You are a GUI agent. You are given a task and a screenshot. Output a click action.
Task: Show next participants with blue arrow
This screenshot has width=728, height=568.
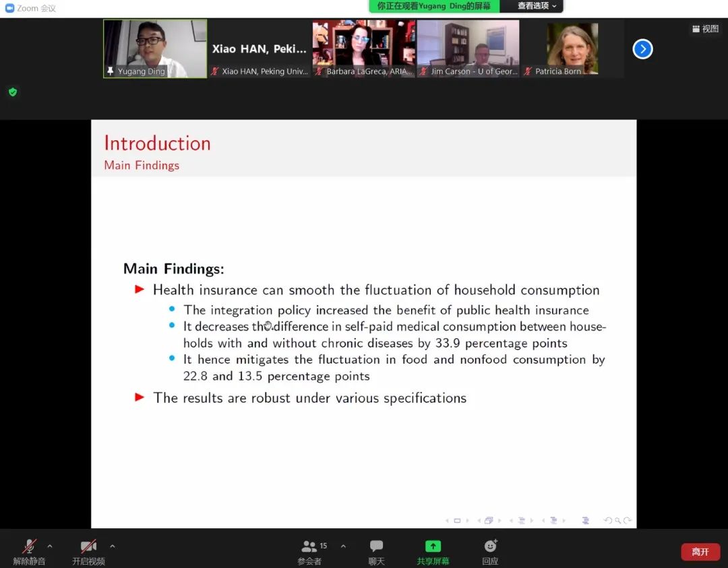642,49
